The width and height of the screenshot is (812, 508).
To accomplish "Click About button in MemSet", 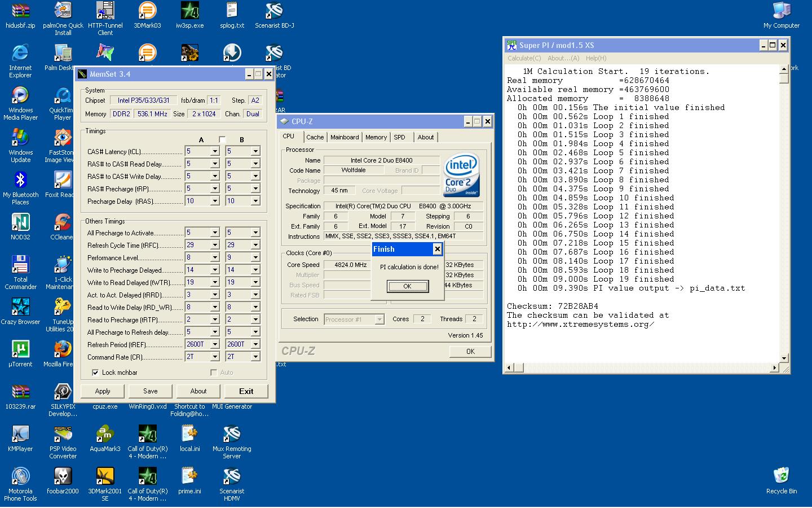I will 198,391.
